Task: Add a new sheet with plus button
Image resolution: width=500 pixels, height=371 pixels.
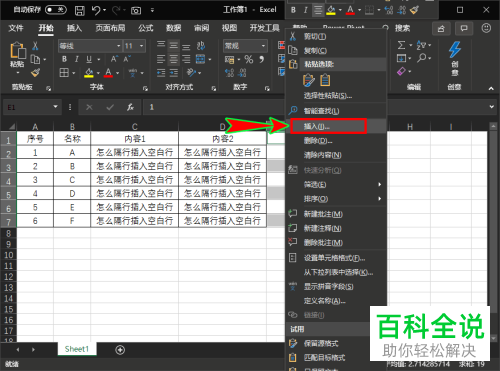Action: 120,350
